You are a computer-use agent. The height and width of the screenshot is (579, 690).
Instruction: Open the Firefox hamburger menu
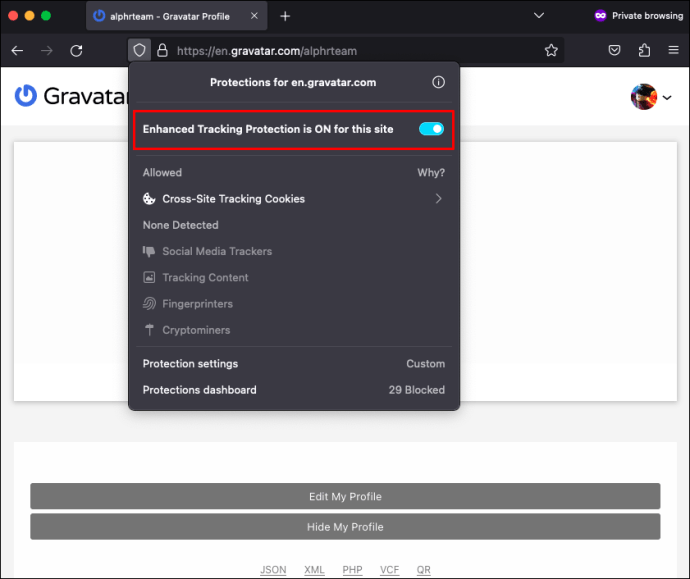click(673, 50)
